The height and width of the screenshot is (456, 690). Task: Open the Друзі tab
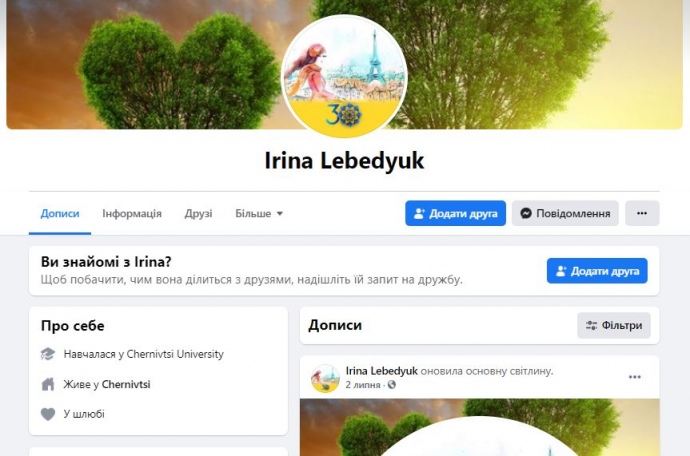(198, 213)
